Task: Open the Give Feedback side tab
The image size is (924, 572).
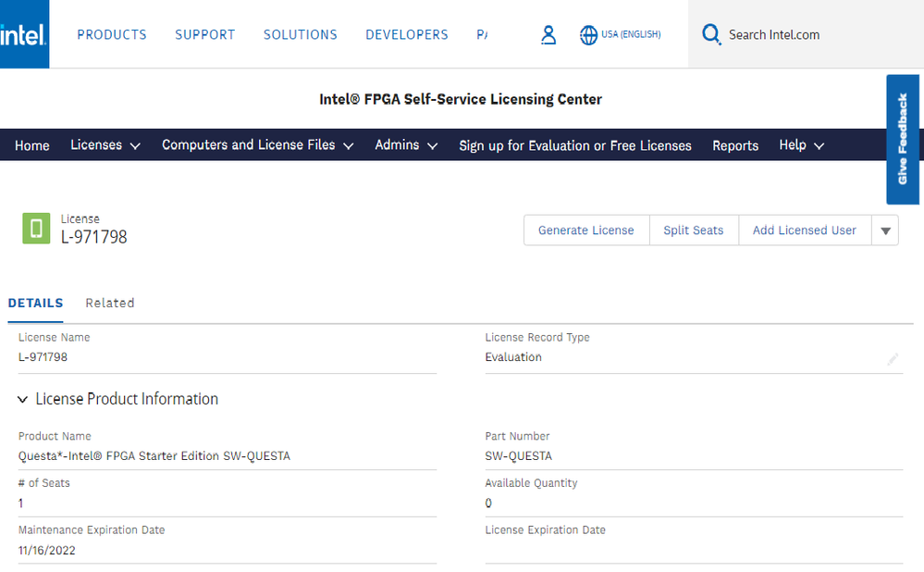Action: [x=903, y=139]
